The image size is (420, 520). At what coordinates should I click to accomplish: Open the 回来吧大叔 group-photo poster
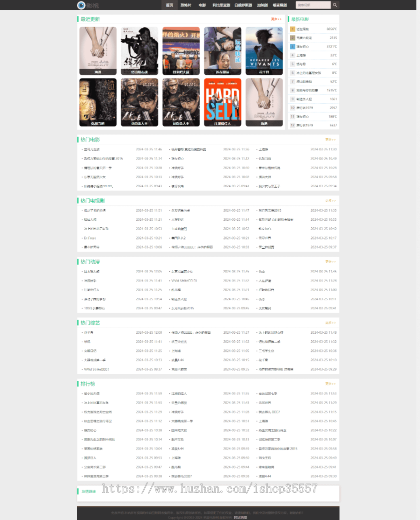pos(181,51)
